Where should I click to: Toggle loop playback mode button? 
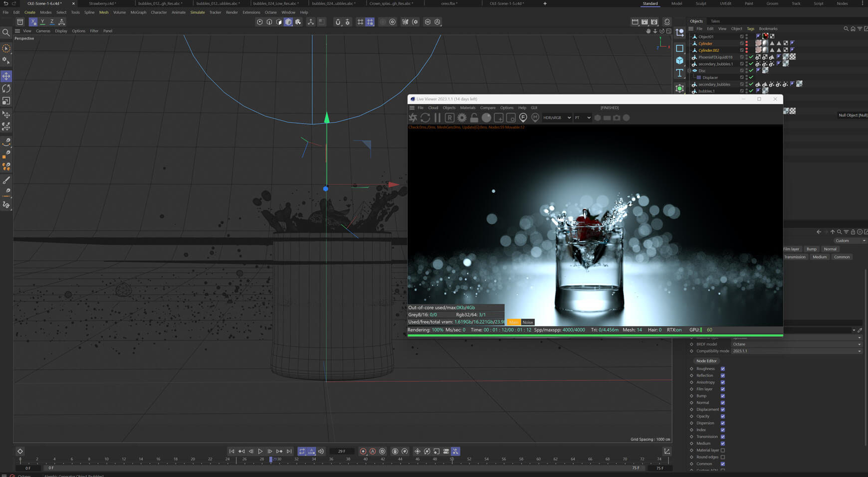pos(302,452)
